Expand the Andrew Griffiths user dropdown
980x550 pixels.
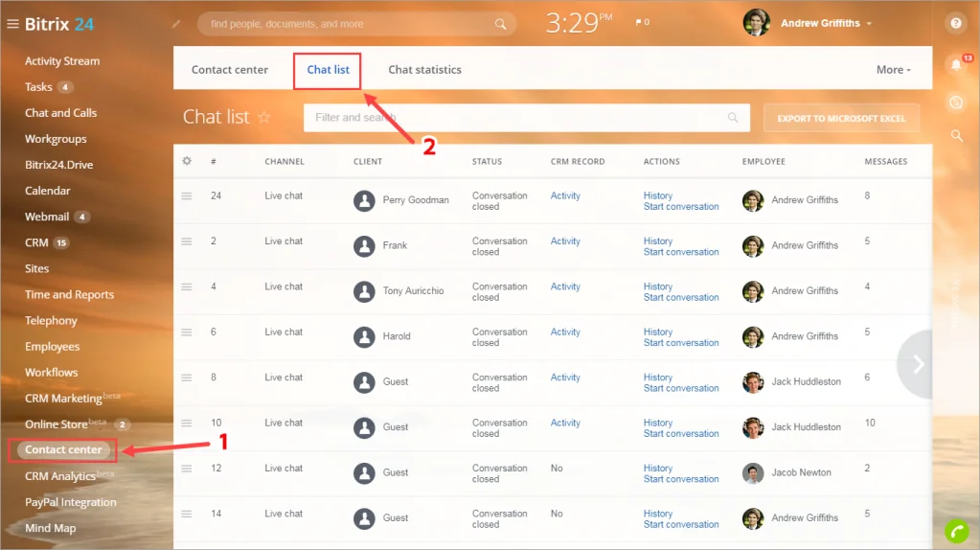(x=869, y=23)
